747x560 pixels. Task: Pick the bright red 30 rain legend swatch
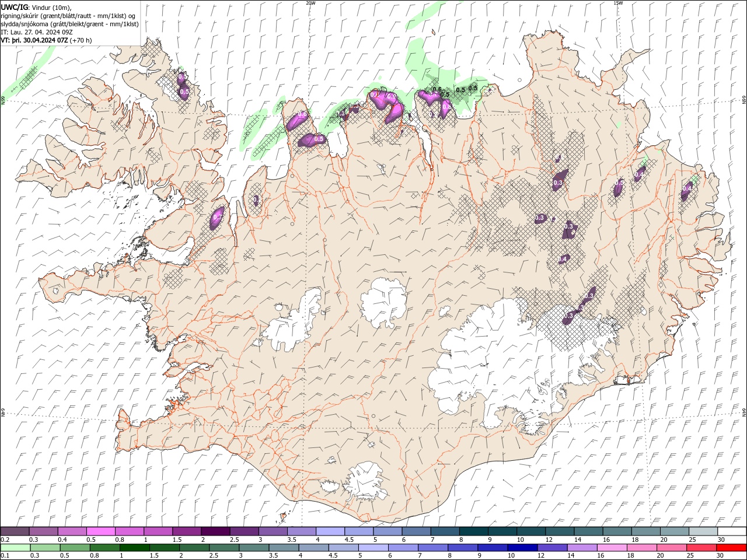pyautogui.click(x=731, y=547)
